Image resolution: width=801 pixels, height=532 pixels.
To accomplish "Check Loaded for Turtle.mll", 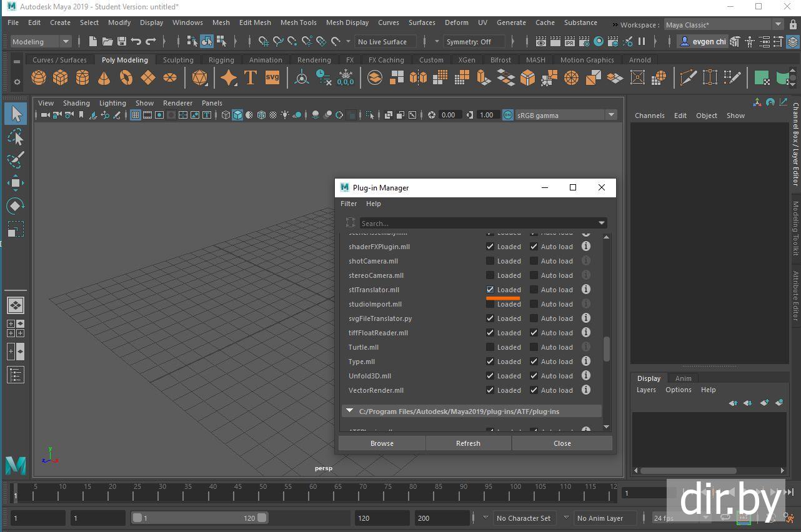I will coord(490,347).
